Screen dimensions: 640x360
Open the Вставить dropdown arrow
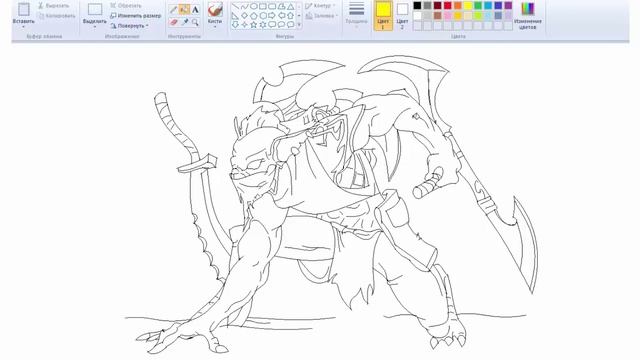[x=24, y=27]
